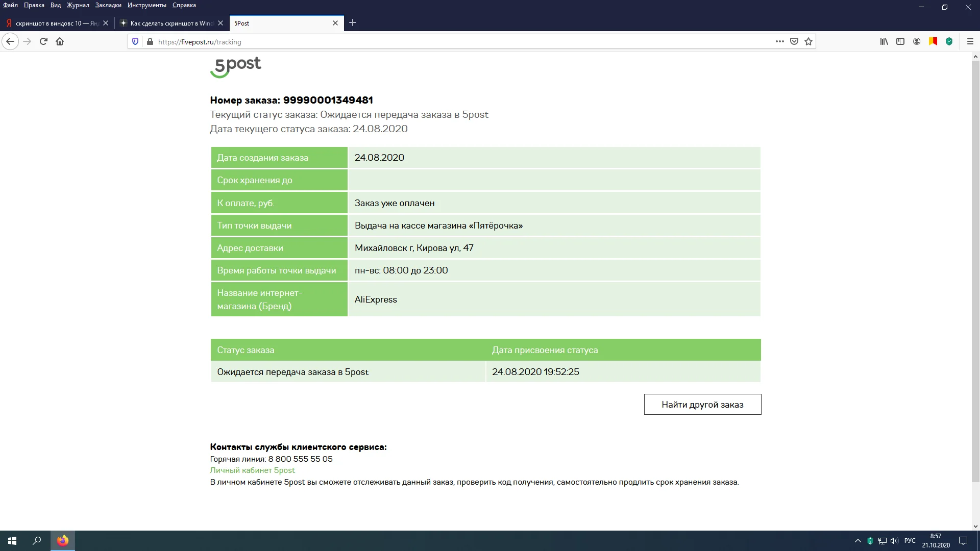Click the Найти другой заказ button
The image size is (980, 551).
point(702,405)
